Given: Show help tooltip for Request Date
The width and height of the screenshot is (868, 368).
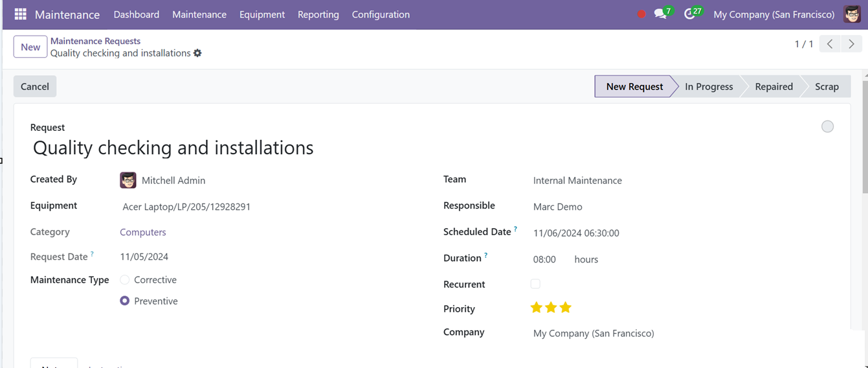Looking at the screenshot, I should coord(92,254).
